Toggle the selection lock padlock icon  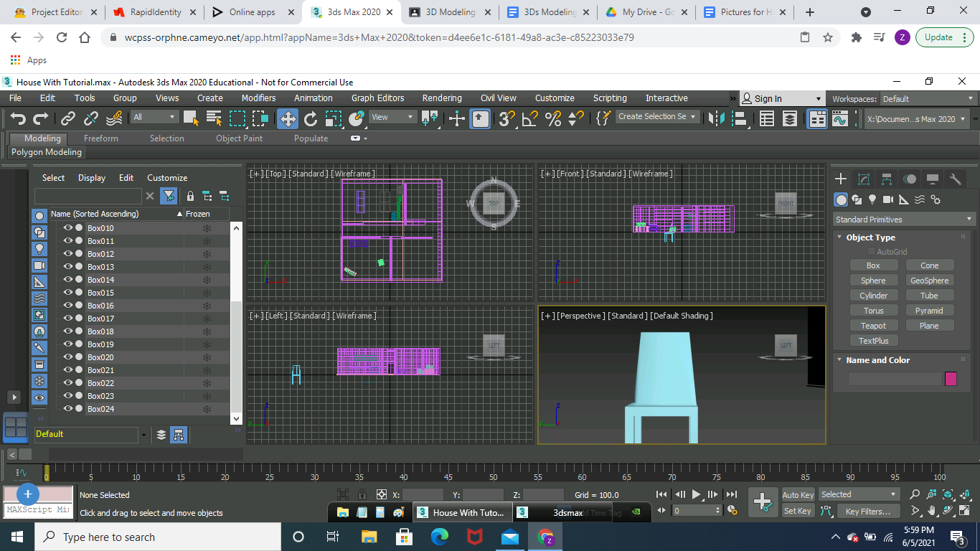coord(362,494)
